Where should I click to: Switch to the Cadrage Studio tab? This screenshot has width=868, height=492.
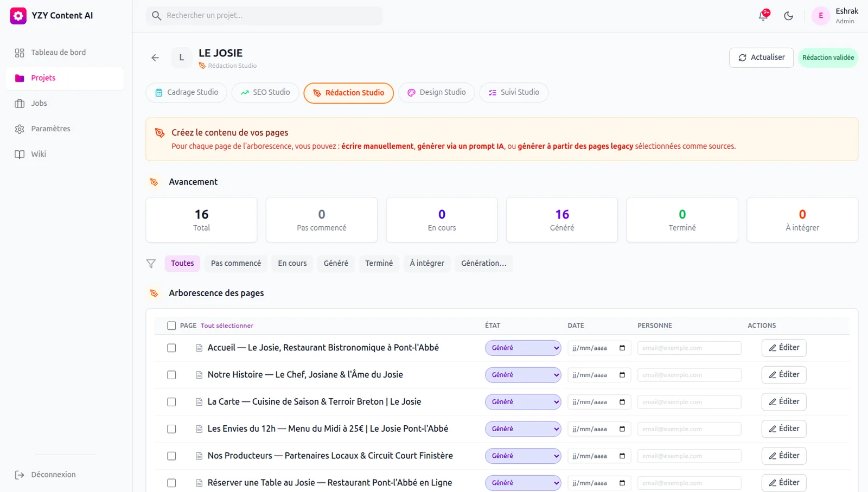pyautogui.click(x=187, y=93)
